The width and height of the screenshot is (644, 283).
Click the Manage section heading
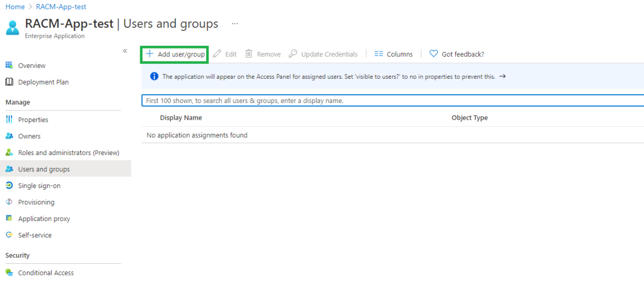(17, 102)
